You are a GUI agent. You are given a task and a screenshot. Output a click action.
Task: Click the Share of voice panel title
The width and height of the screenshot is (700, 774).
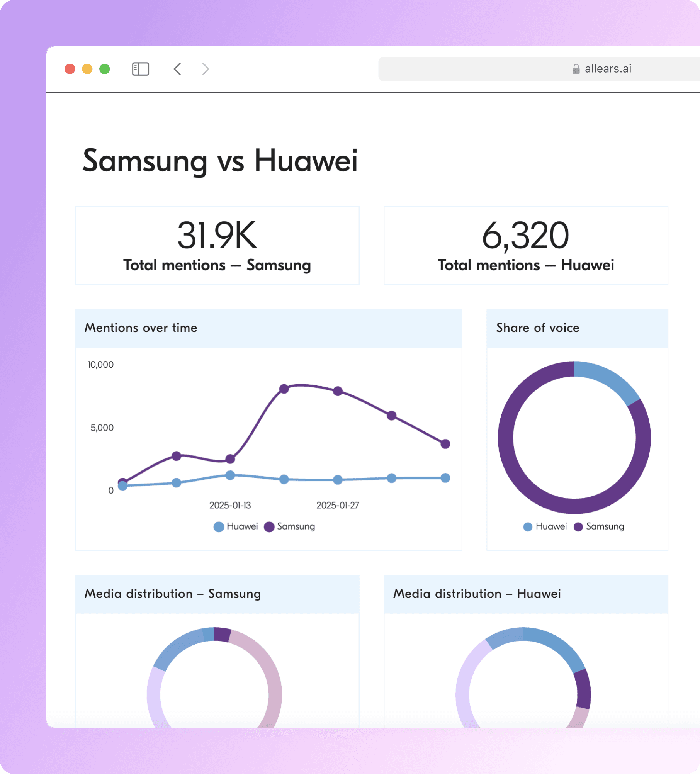538,328
